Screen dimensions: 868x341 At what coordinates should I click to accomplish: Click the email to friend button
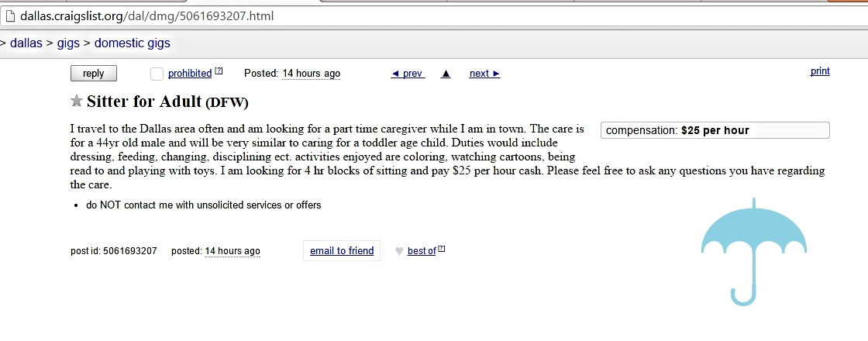tap(342, 251)
